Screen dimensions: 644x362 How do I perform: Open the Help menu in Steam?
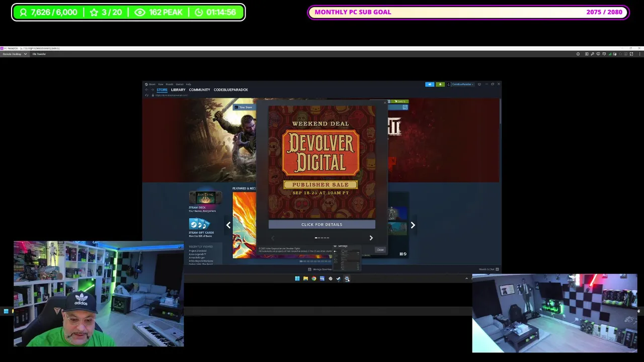(189, 84)
